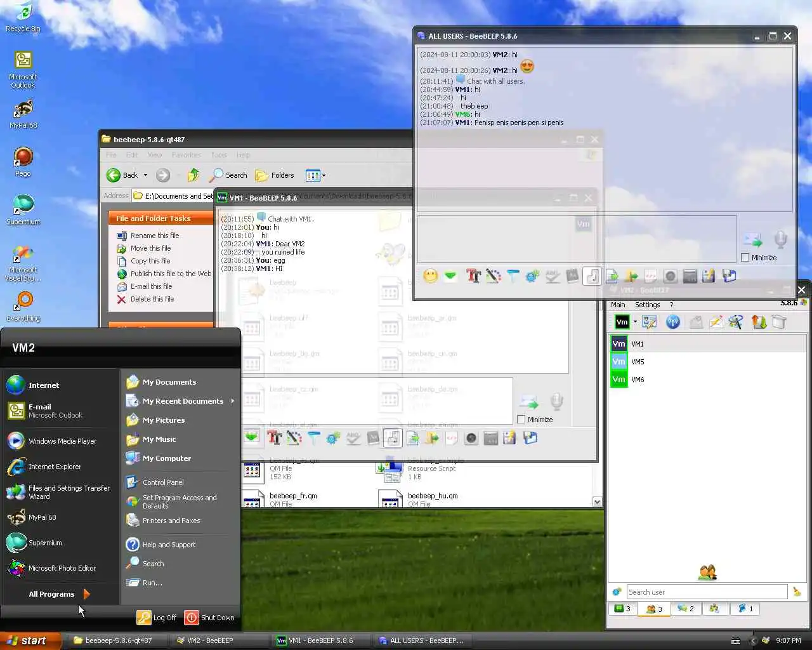This screenshot has height=650, width=812.
Task: Switch to groups tab in BeeBEEP main
Action: pyautogui.click(x=714, y=609)
